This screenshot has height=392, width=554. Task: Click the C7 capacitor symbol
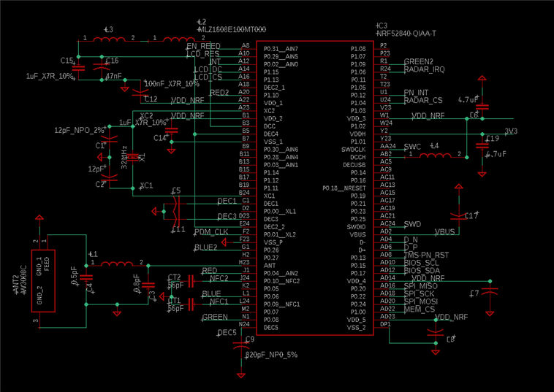click(x=490, y=291)
